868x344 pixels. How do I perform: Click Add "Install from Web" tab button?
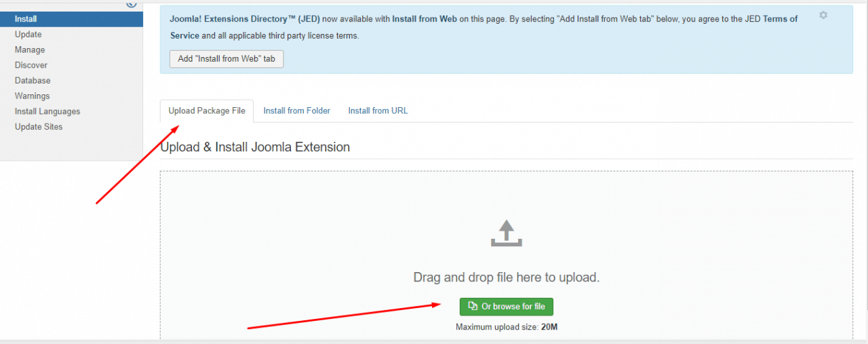click(x=226, y=59)
